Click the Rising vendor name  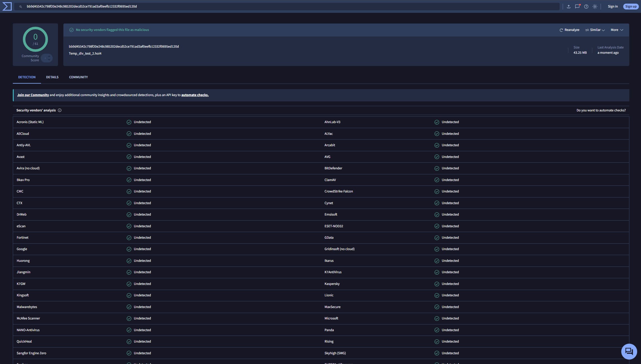pos(329,341)
